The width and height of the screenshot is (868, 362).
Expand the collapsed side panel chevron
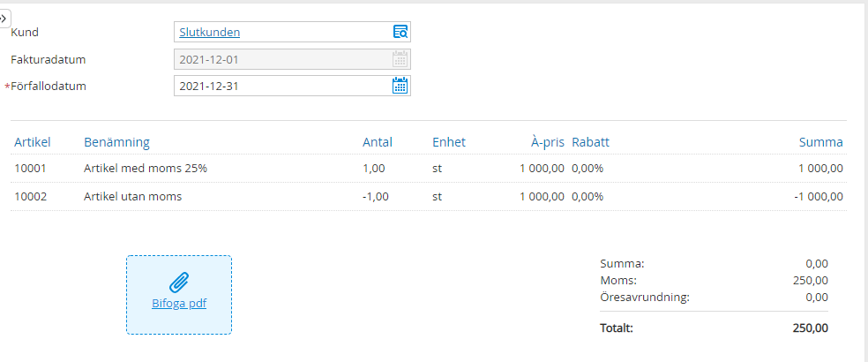(4, 18)
